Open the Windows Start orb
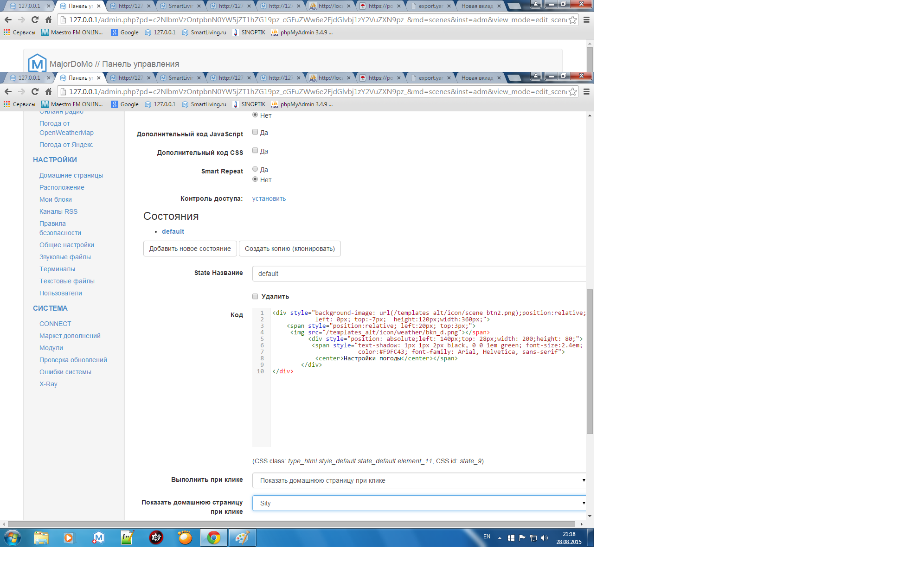 (13, 538)
